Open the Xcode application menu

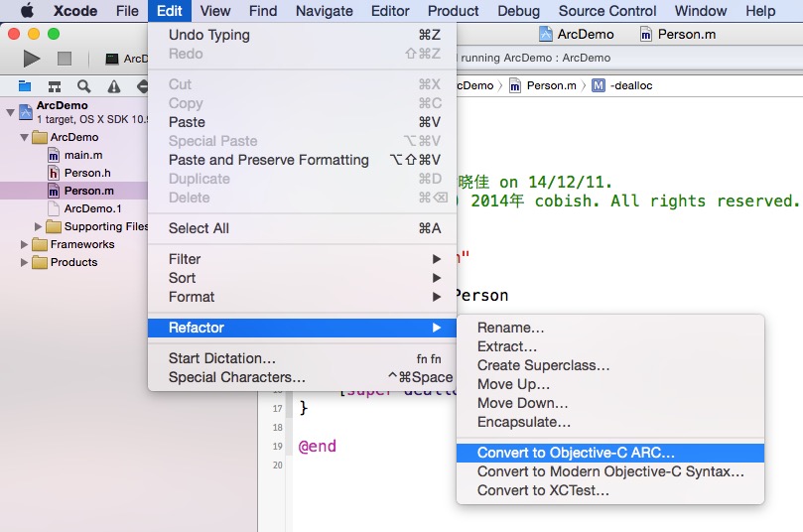coord(75,11)
